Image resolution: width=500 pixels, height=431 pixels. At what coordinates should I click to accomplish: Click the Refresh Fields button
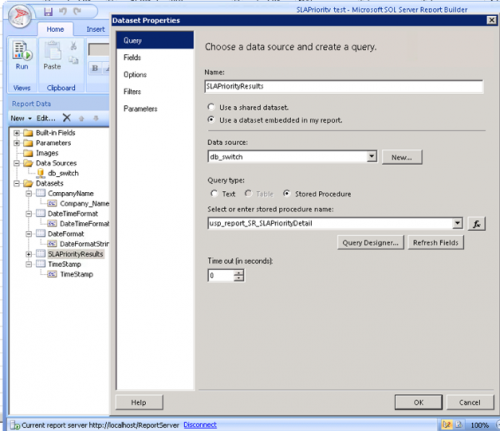tap(436, 243)
